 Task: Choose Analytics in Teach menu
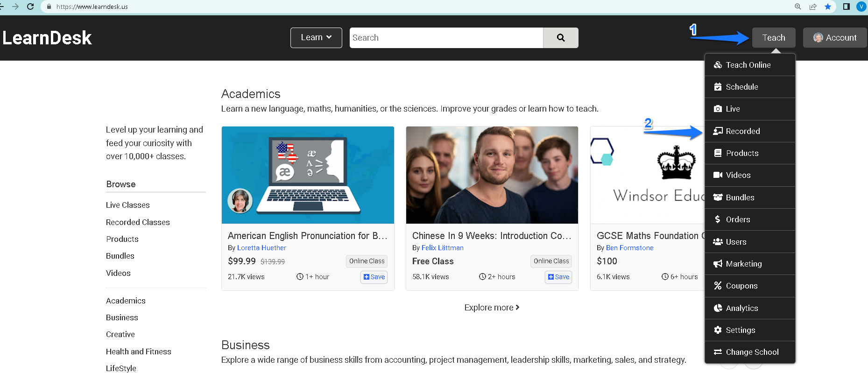click(x=750, y=308)
